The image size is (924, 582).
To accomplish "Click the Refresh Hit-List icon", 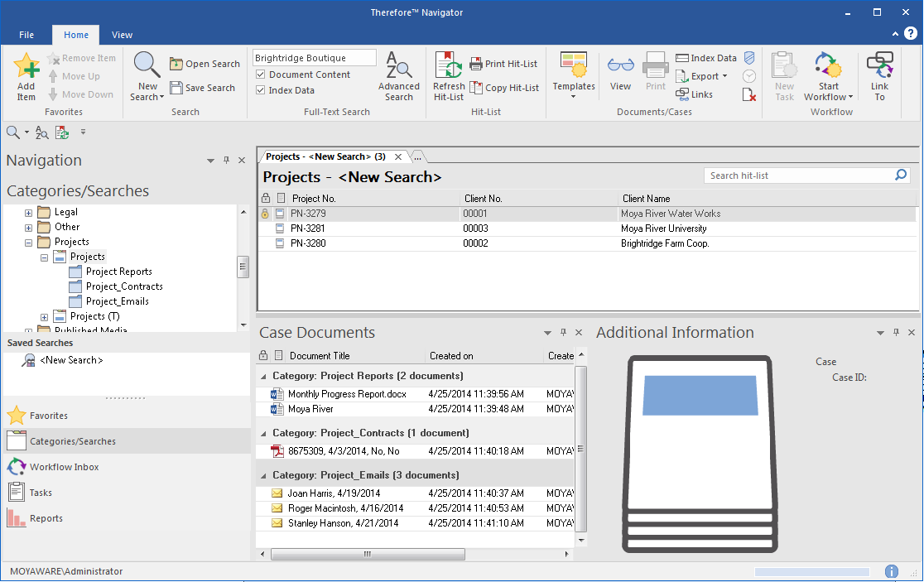I will point(449,66).
